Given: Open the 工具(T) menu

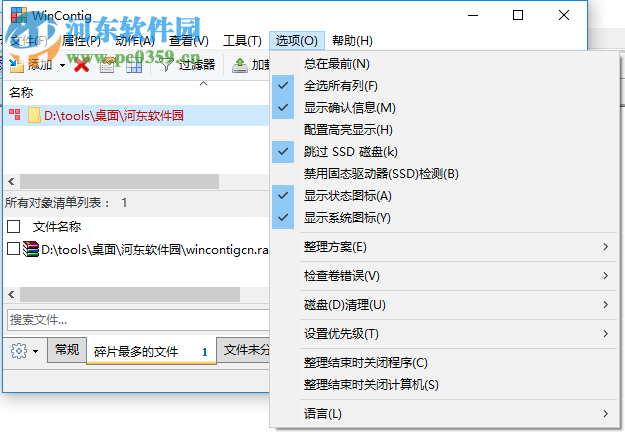Looking at the screenshot, I should coord(242,41).
